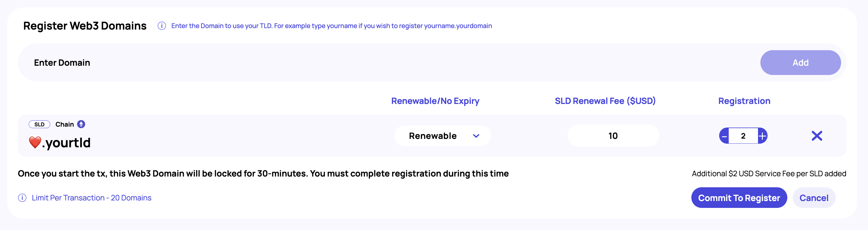Click the info icon beside Limit Per Transaction
This screenshot has height=230, width=868.
tap(22, 198)
